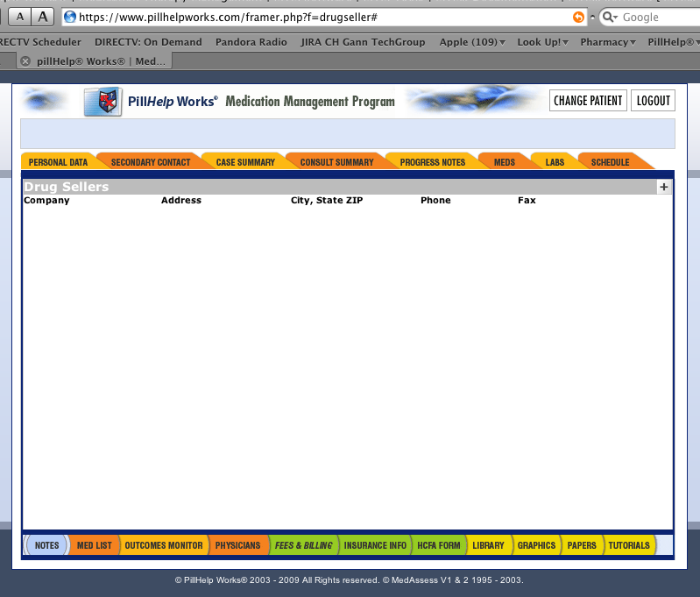Close the pillHelp Works browser tab

point(25,61)
